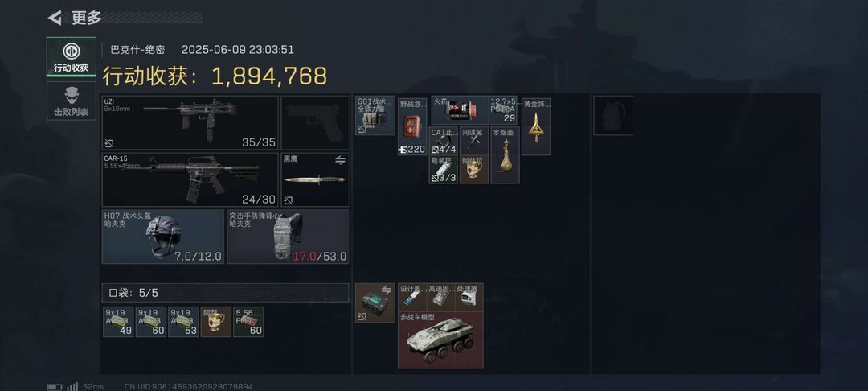Select the CAT止血带 tourniquet 4/4 item
This screenshot has height=391, width=868.
pos(444,141)
